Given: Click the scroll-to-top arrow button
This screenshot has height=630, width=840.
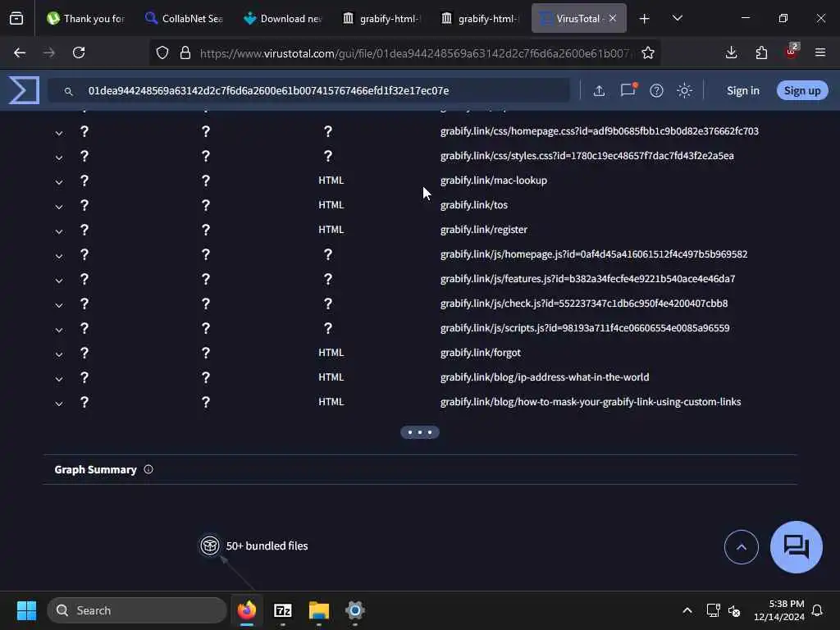Looking at the screenshot, I should pyautogui.click(x=741, y=547).
